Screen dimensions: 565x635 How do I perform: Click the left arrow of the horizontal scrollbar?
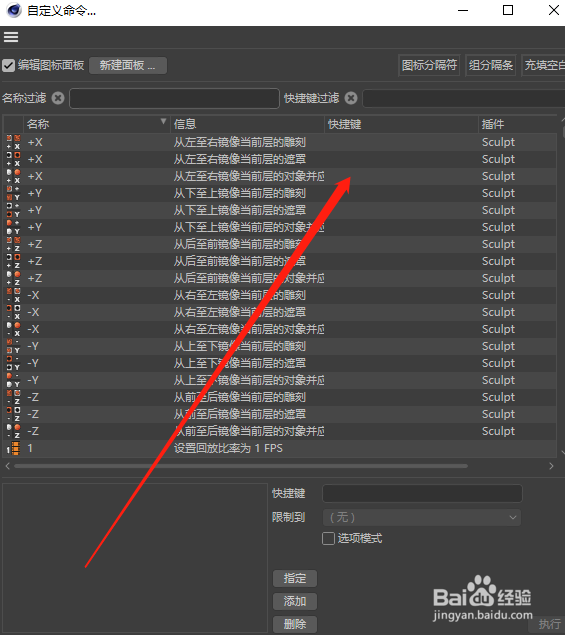coord(8,466)
